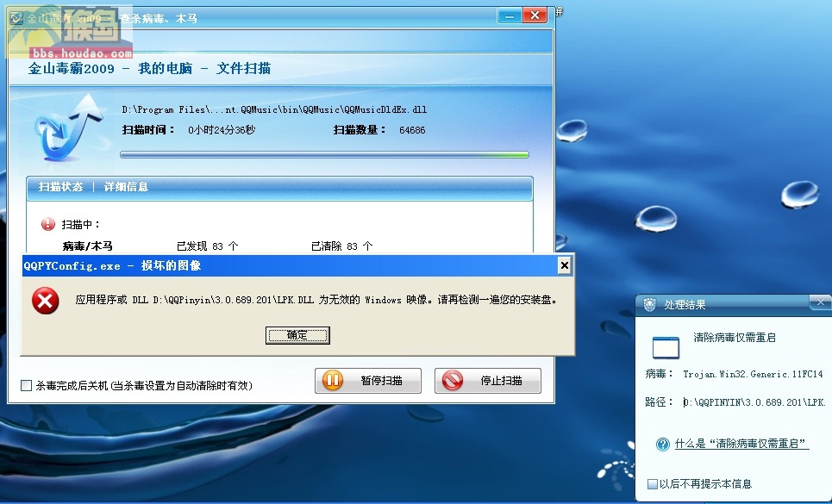Image resolution: width=832 pixels, height=504 pixels.
Task: Click 已发现 83 个 text
Action: [x=208, y=246]
